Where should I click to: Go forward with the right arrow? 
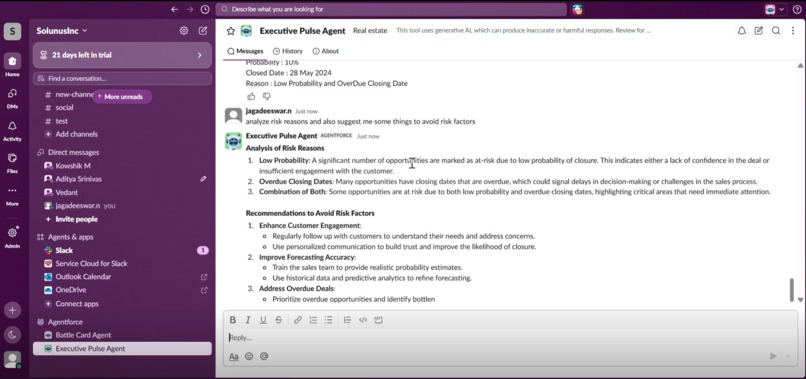pyautogui.click(x=190, y=9)
